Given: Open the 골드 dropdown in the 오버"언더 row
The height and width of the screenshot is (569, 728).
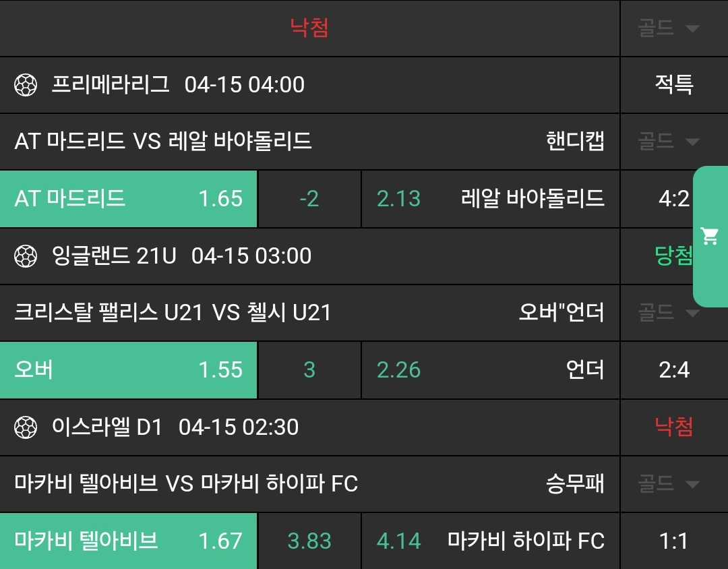Looking at the screenshot, I should point(668,313).
